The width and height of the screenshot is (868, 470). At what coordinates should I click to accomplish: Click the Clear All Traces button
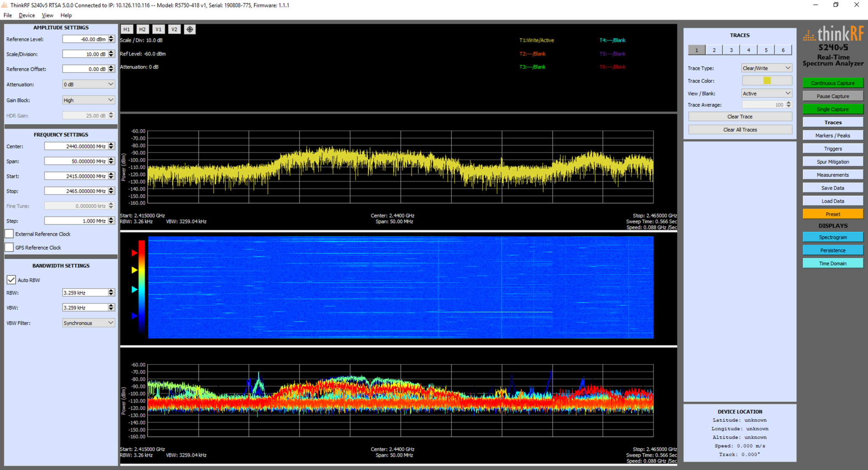point(740,129)
